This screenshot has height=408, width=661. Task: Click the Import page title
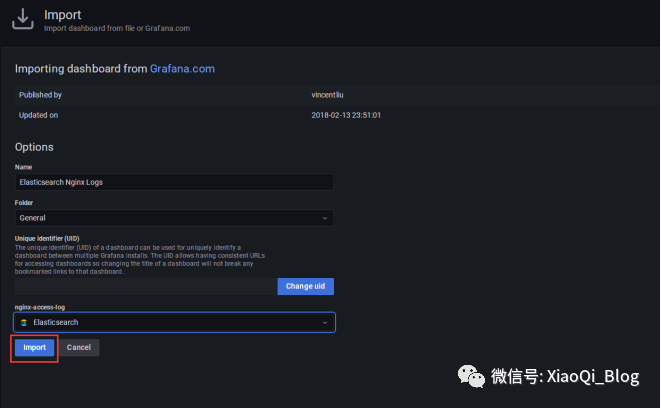coord(62,15)
